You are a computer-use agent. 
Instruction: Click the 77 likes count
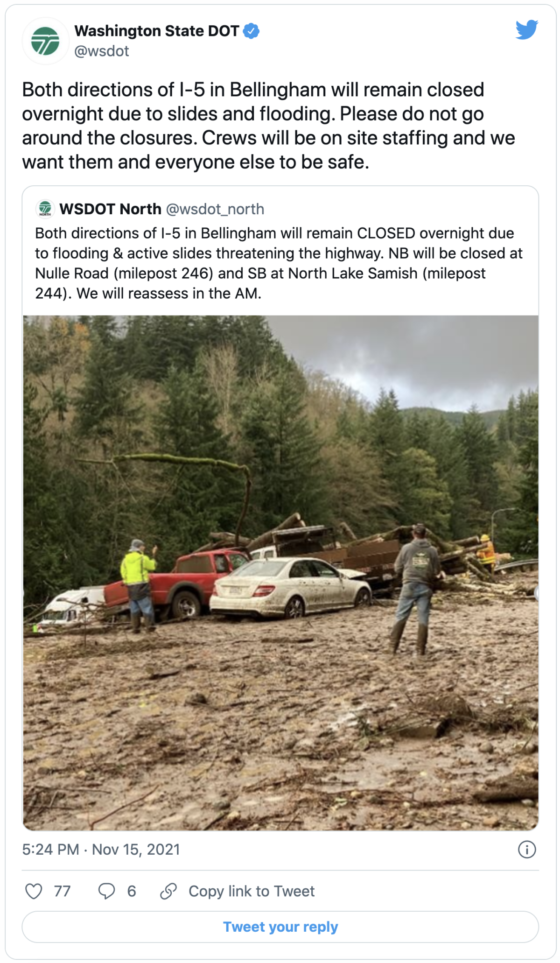click(62, 891)
